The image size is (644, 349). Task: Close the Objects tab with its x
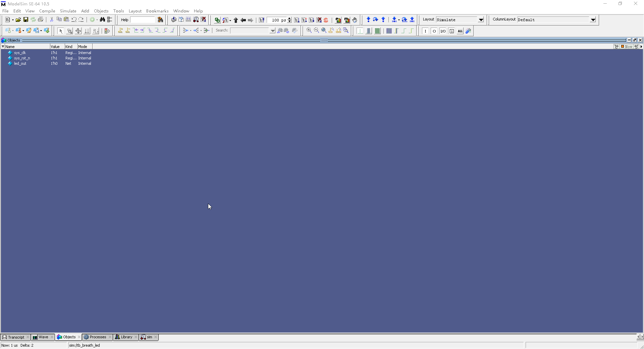pyautogui.click(x=79, y=337)
